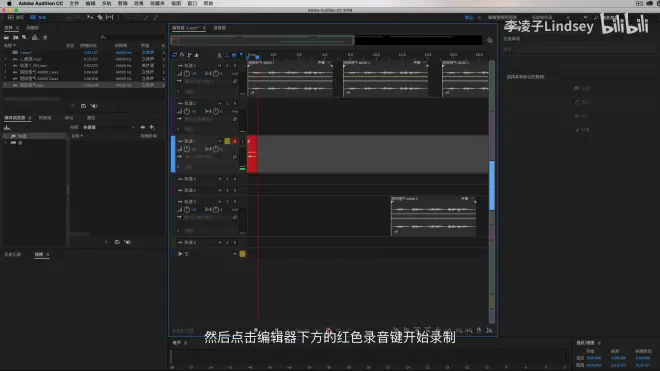Viewport: 660px width, 371px height.
Task: Open the 效果 menu in menu bar
Action: pyautogui.click(x=138, y=3)
